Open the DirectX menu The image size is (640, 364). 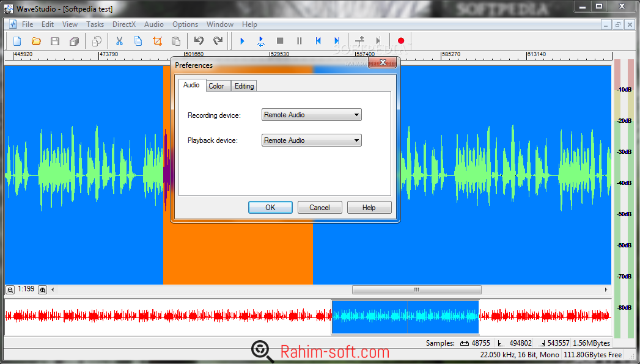pyautogui.click(x=123, y=24)
